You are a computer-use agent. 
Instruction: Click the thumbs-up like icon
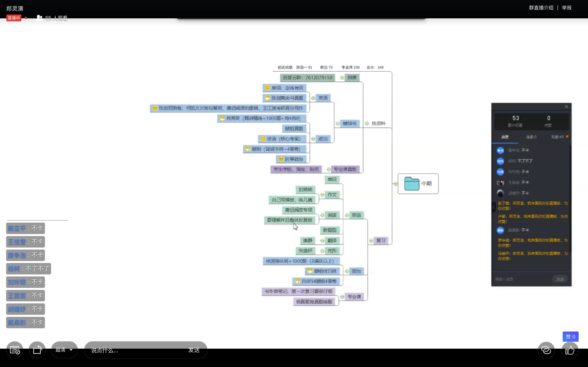570,350
